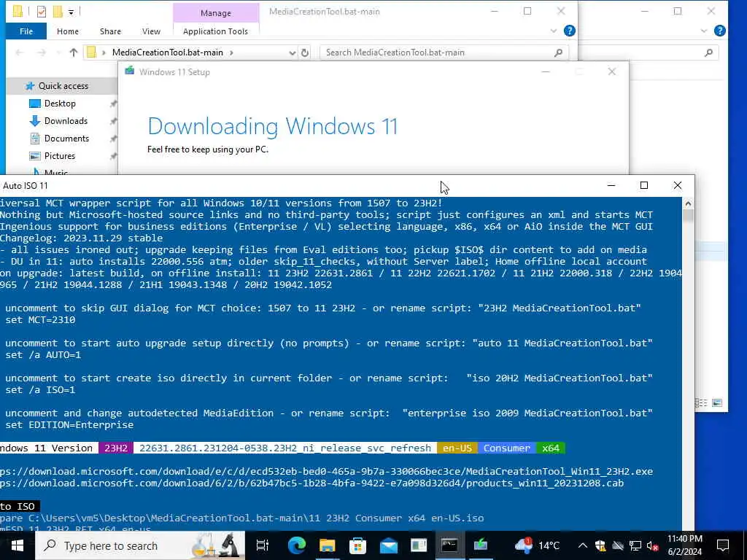Screen dimensions: 747x560
Task: Click the Properties quick access toolbar icon
Action: 42,12
